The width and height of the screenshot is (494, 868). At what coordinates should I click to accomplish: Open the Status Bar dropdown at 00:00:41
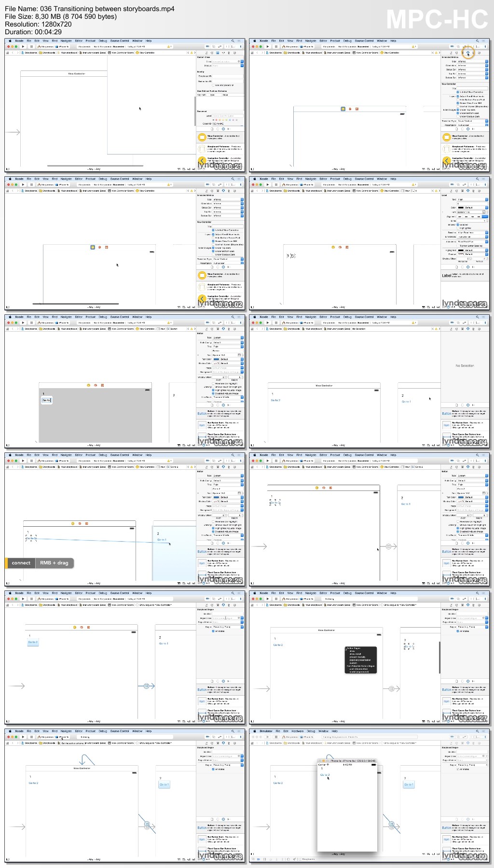472,70
